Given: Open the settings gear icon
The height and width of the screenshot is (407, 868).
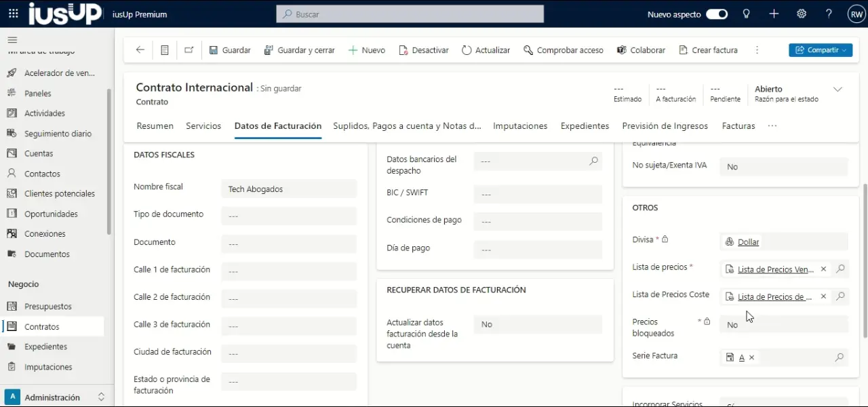Looking at the screenshot, I should point(802,14).
